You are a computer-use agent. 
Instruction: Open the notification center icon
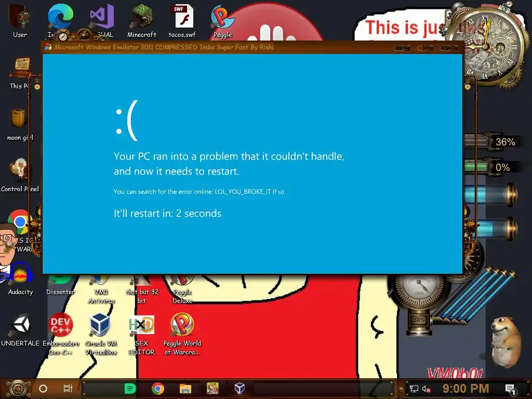coord(510,389)
